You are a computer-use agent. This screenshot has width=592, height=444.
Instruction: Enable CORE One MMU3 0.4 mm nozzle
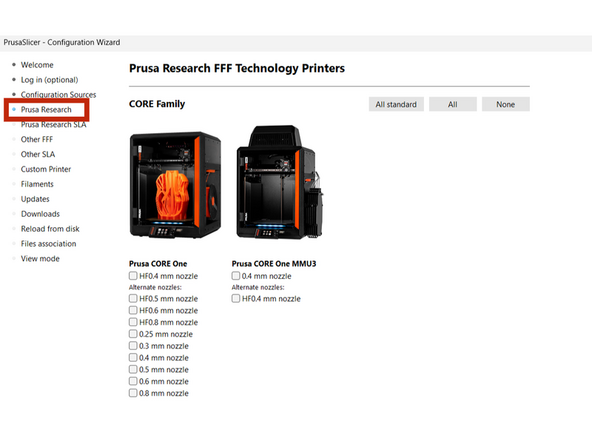pos(236,276)
